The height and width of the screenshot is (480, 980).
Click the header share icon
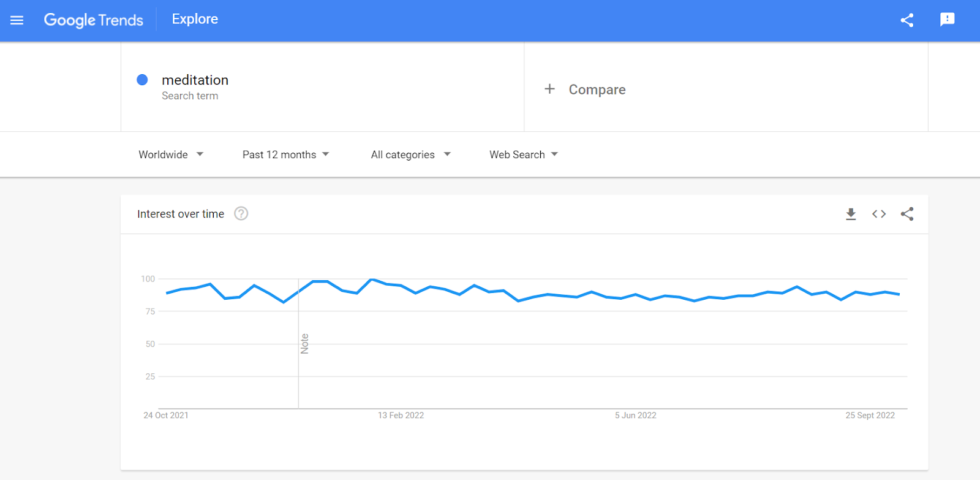[907, 20]
